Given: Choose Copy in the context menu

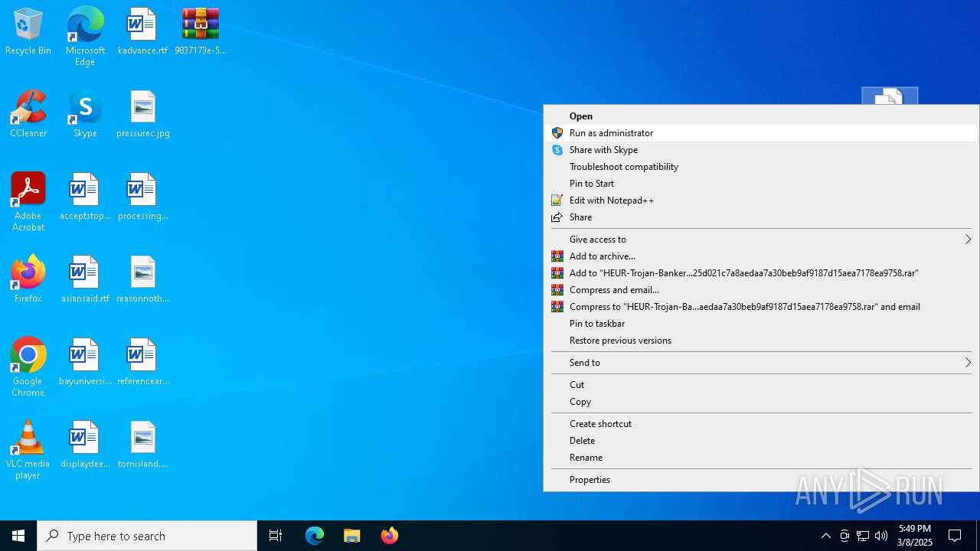Looking at the screenshot, I should coord(761,402).
